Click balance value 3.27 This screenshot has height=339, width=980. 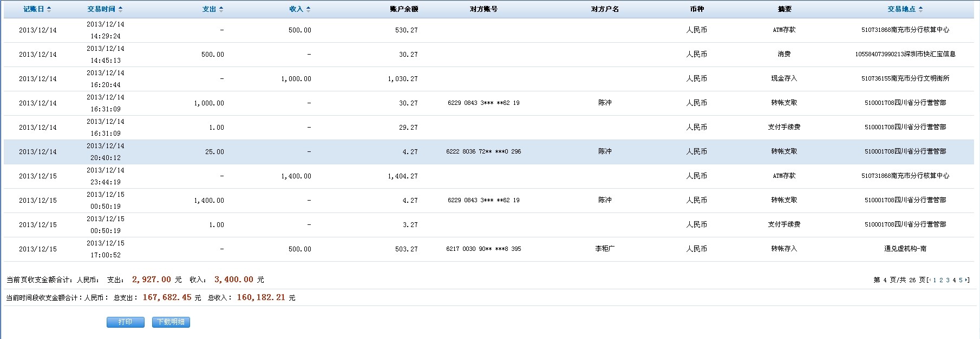tap(410, 225)
